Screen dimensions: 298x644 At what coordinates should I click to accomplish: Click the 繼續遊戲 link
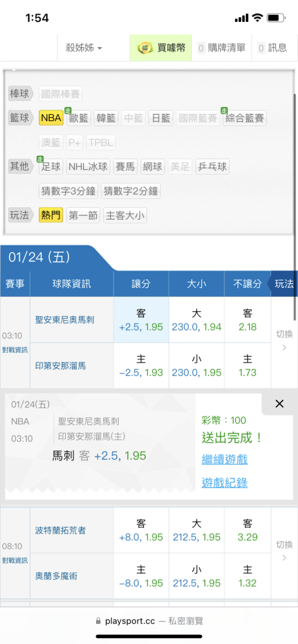pyautogui.click(x=224, y=459)
